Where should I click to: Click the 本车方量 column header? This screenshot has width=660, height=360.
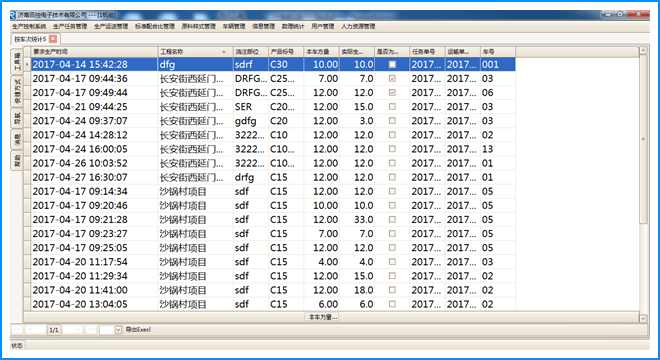tap(322, 52)
